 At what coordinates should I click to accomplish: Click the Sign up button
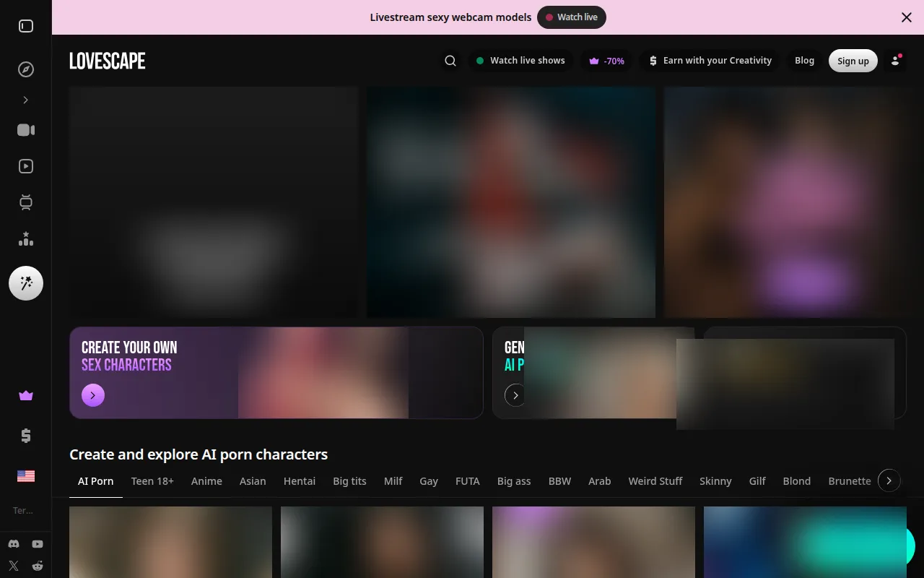853,61
